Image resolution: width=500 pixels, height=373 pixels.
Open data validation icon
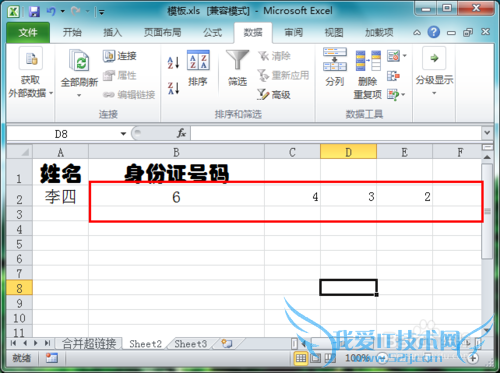tap(393, 56)
